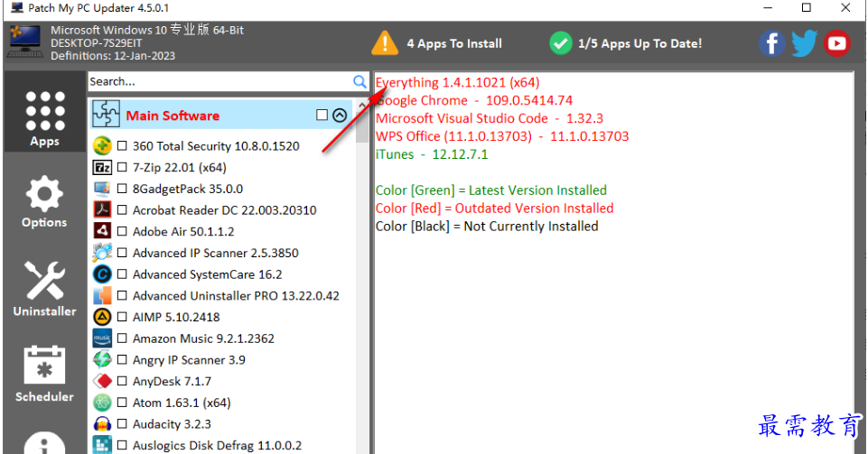Image resolution: width=868 pixels, height=454 pixels.
Task: Check the Advanced IP Scanner checkbox
Action: pyautogui.click(x=122, y=253)
